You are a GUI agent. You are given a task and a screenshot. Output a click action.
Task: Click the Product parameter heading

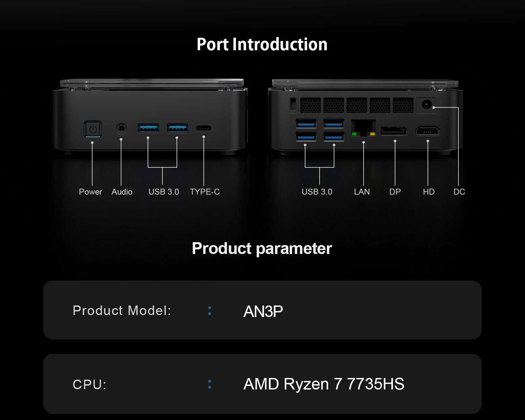click(262, 248)
